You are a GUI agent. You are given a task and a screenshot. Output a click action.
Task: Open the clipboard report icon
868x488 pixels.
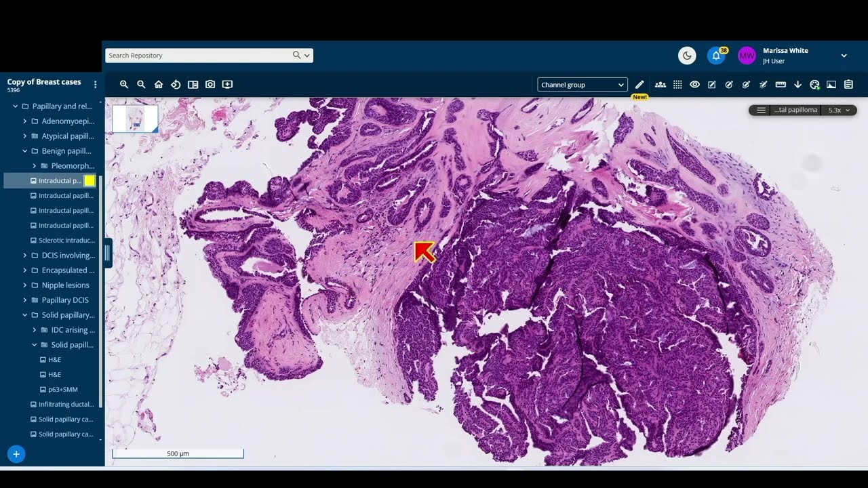(848, 85)
